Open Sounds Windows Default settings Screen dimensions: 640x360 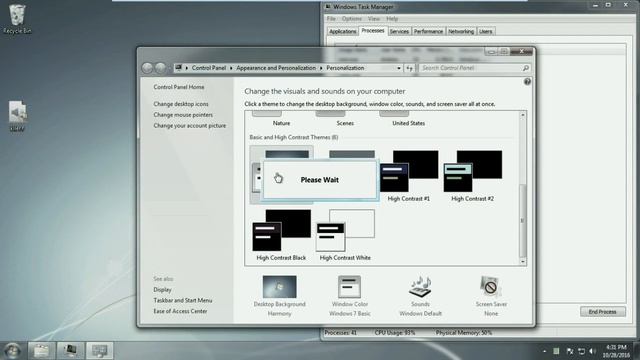pyautogui.click(x=420, y=296)
